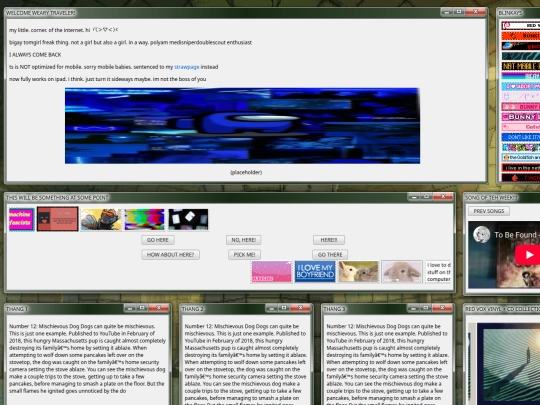Click the armored soldier stamp
The height and width of the screenshot is (405, 540).
click(101, 219)
